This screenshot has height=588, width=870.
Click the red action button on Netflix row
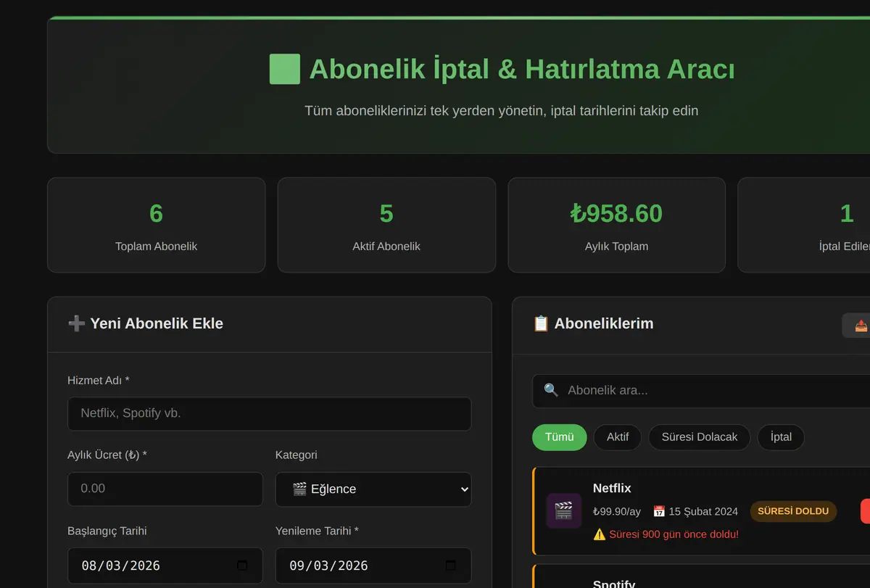coord(865,511)
